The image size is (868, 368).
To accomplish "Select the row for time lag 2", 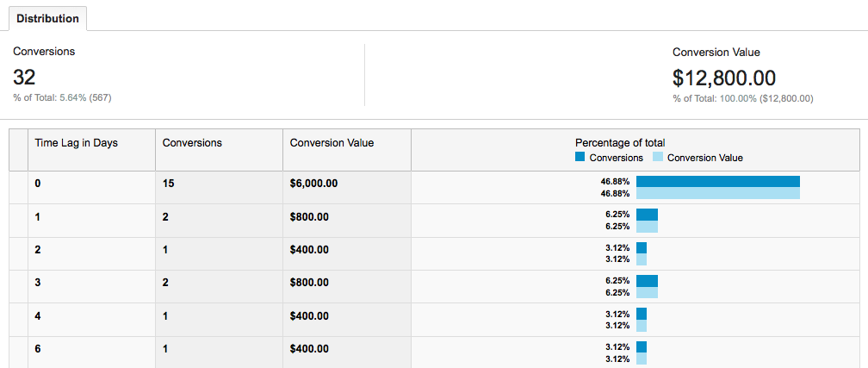I will pos(38,250).
